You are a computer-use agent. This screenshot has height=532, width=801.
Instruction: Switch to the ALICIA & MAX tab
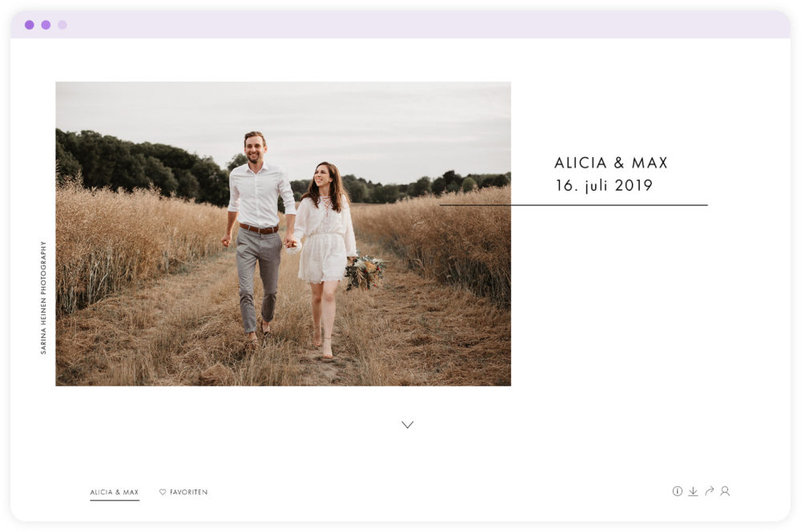point(115,492)
